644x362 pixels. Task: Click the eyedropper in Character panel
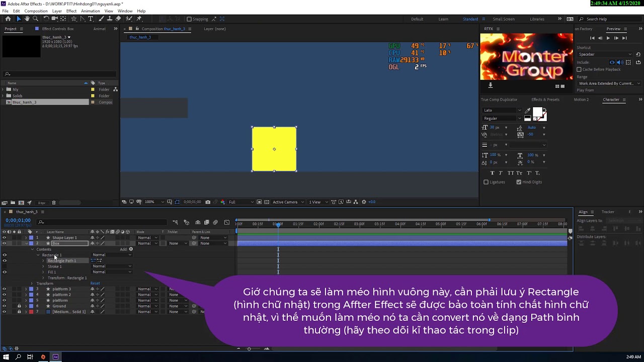coord(527,111)
